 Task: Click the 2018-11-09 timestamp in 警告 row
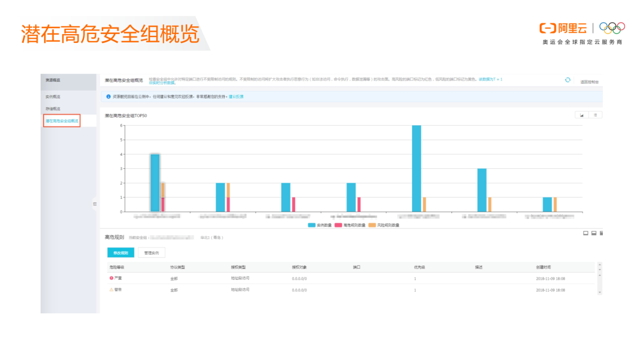[550, 290]
